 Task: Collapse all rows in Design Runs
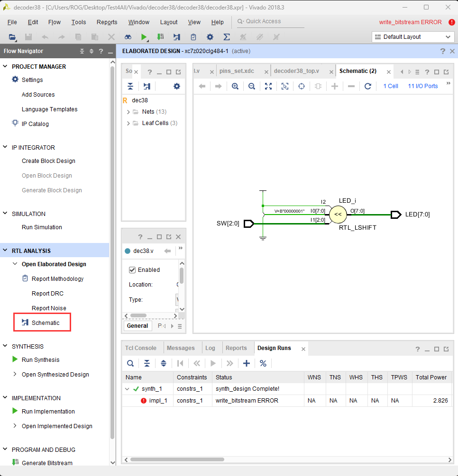pos(147,363)
